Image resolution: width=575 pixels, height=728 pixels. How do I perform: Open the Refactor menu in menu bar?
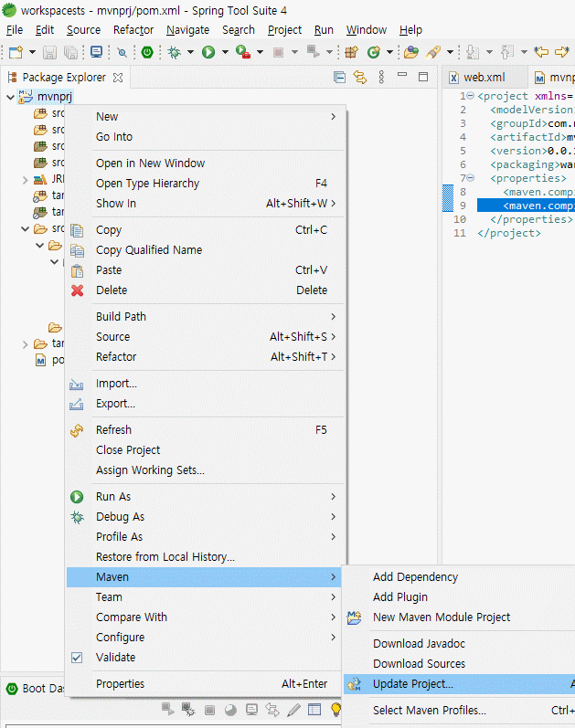click(x=133, y=30)
